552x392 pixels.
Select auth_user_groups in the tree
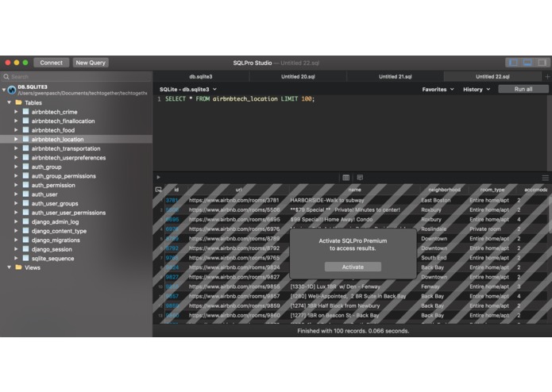[x=55, y=203]
